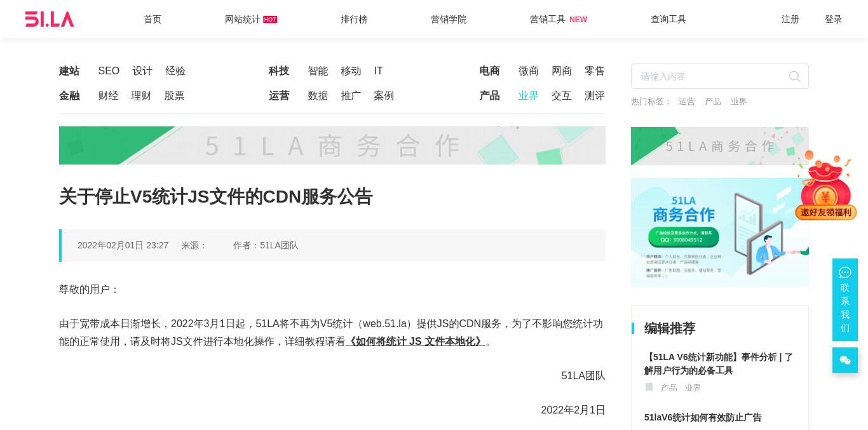868x430 pixels.
Task: Select 科技 category heading
Action: [279, 71]
